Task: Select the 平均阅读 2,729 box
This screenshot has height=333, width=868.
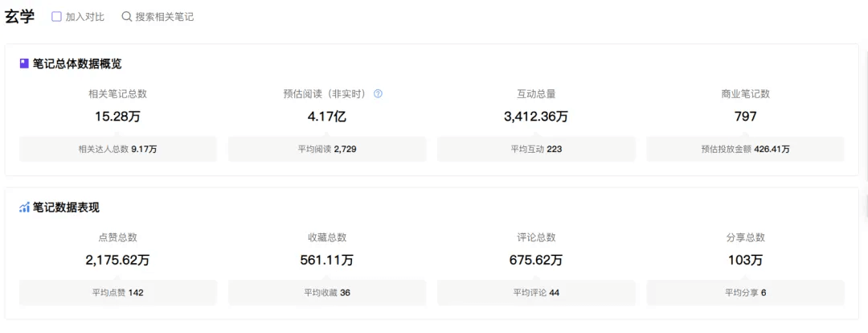Action: pos(327,149)
